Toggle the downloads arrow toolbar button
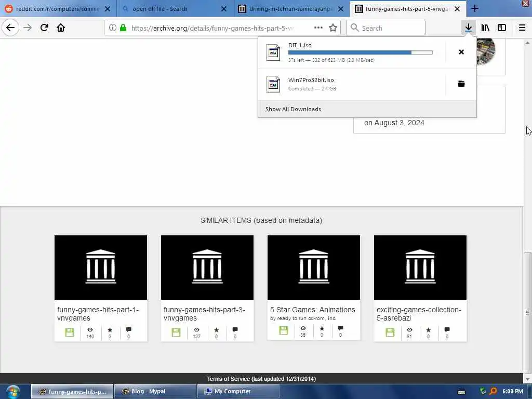This screenshot has width=532, height=399. [468, 28]
